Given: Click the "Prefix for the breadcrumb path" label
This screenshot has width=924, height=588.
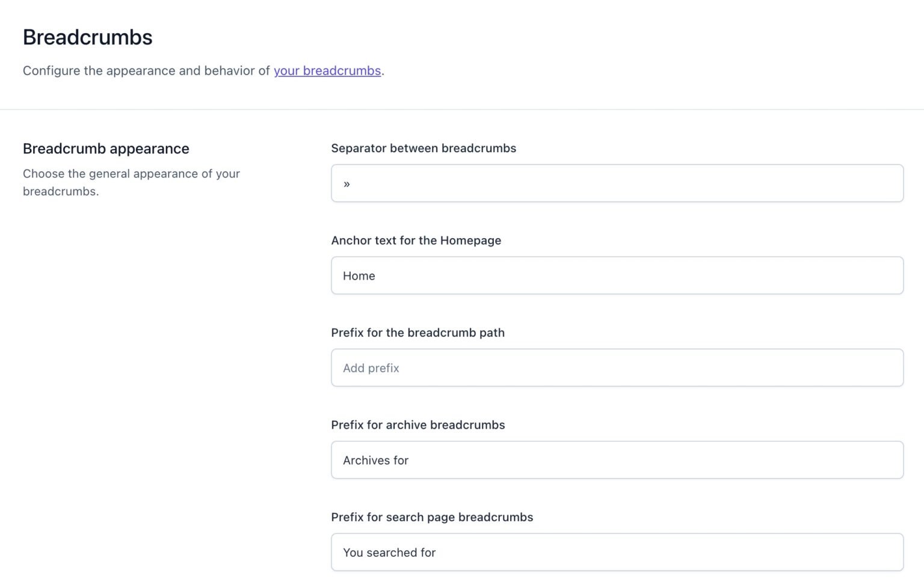Looking at the screenshot, I should [417, 332].
